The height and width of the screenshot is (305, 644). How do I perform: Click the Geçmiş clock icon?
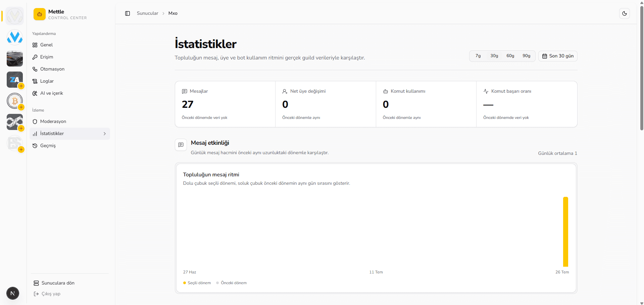pos(35,146)
